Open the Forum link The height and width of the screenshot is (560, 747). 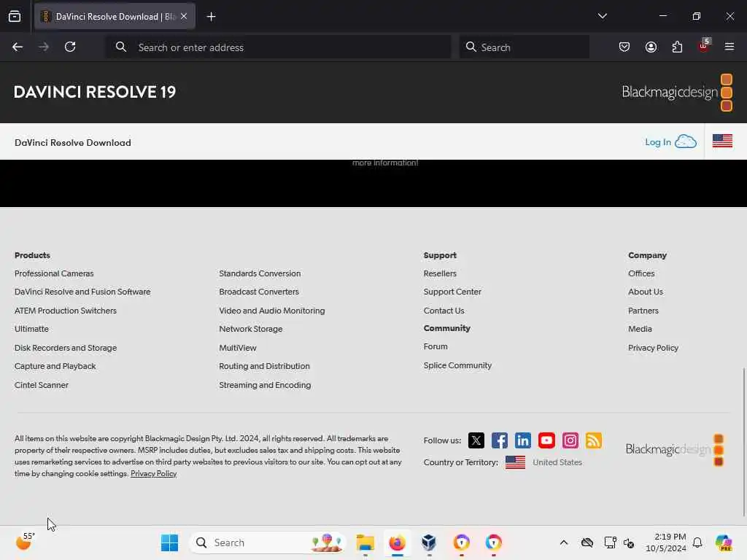(x=436, y=346)
